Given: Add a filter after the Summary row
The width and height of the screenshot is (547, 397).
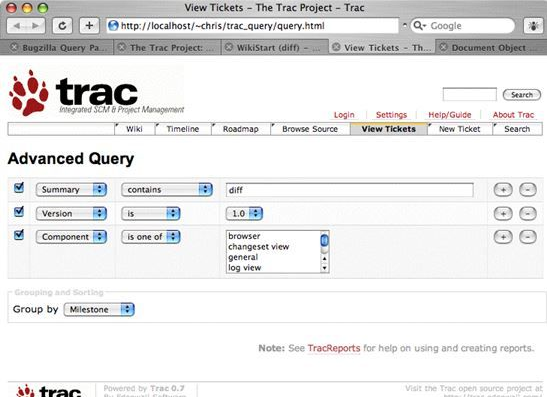Looking at the screenshot, I should coord(503,190).
